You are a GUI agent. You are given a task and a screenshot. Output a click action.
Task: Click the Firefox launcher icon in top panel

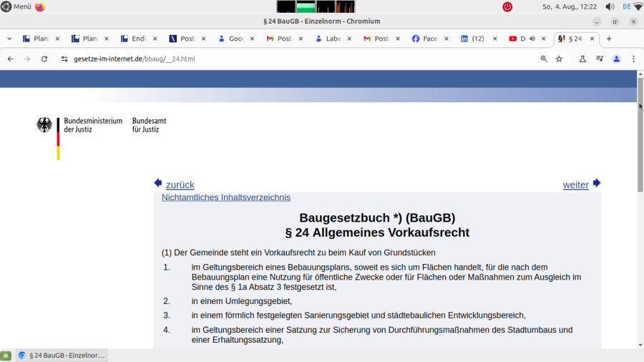tap(39, 6)
